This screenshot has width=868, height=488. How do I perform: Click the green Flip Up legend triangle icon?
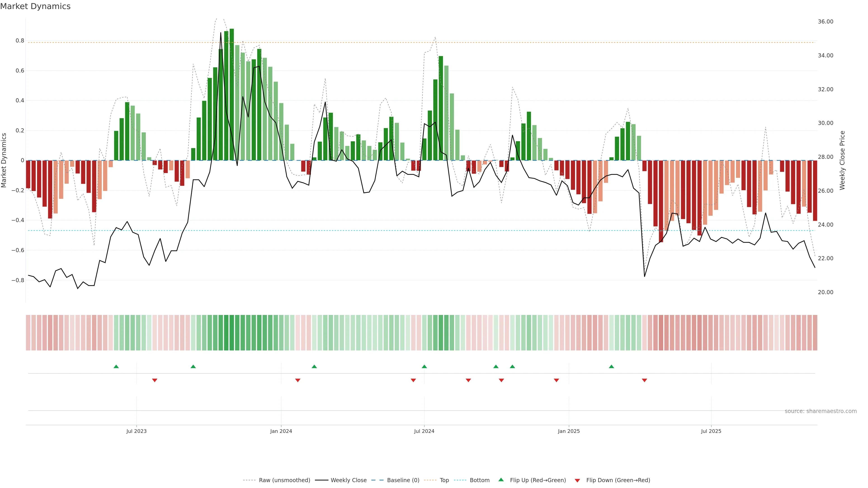point(501,480)
